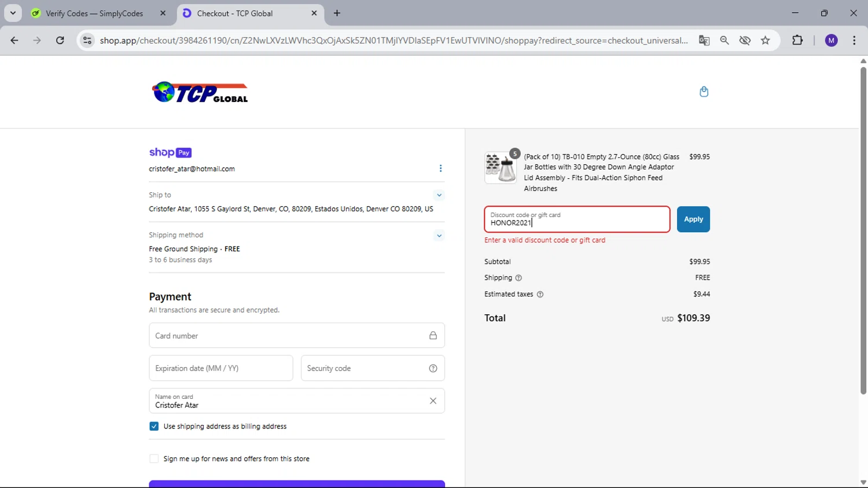
Task: Show security code help tooltip
Action: [433, 368]
